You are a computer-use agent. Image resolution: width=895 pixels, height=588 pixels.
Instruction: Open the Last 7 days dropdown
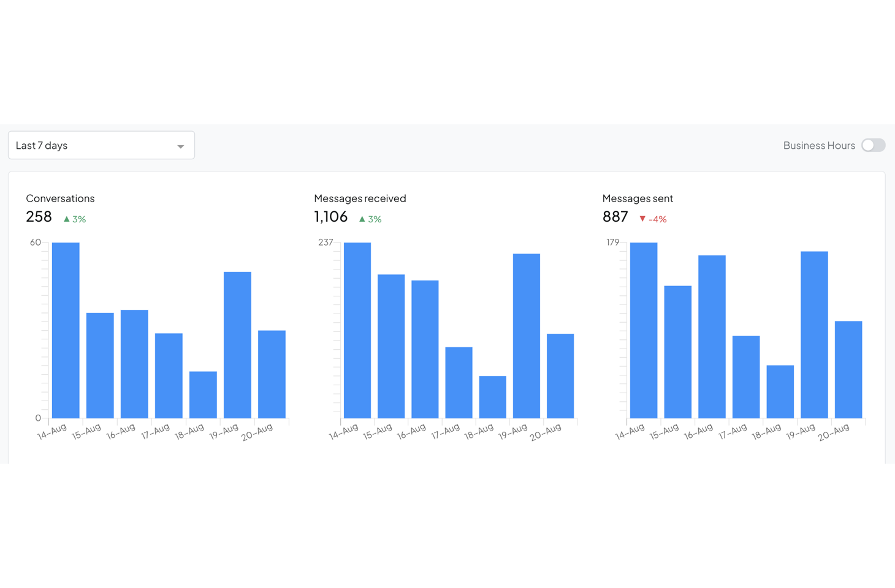click(101, 145)
